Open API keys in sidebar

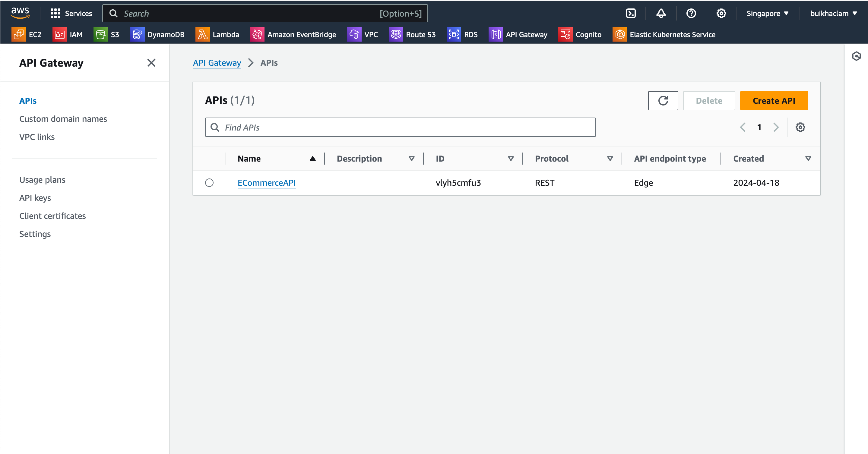tap(35, 198)
